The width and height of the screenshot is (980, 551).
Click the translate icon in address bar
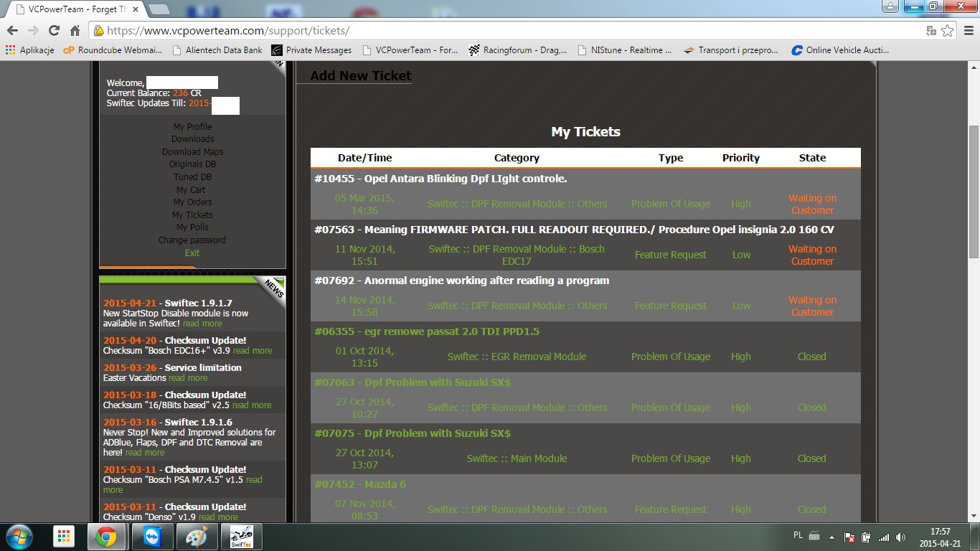click(x=931, y=31)
